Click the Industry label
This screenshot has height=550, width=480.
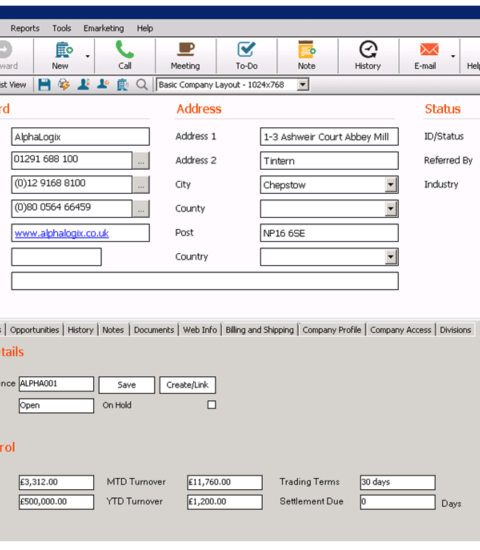[x=441, y=185]
